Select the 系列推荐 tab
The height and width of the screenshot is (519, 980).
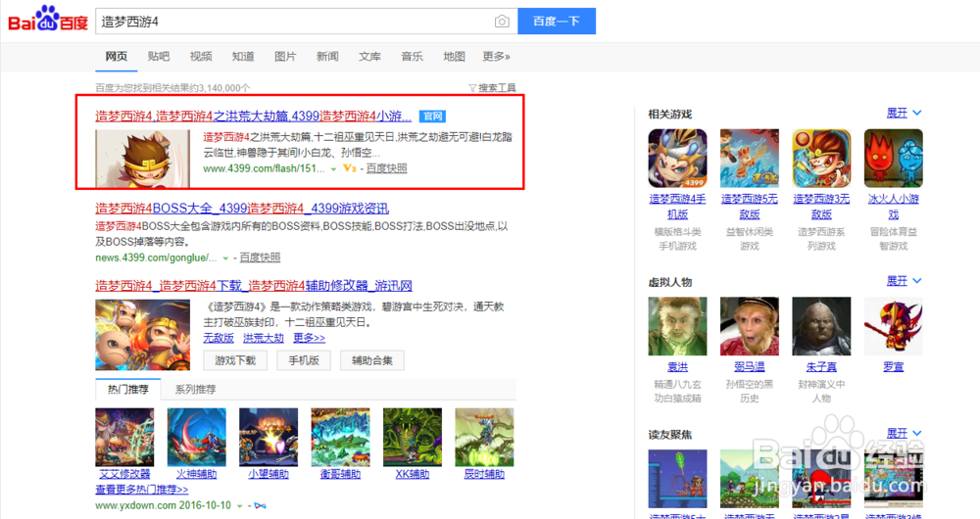point(195,389)
